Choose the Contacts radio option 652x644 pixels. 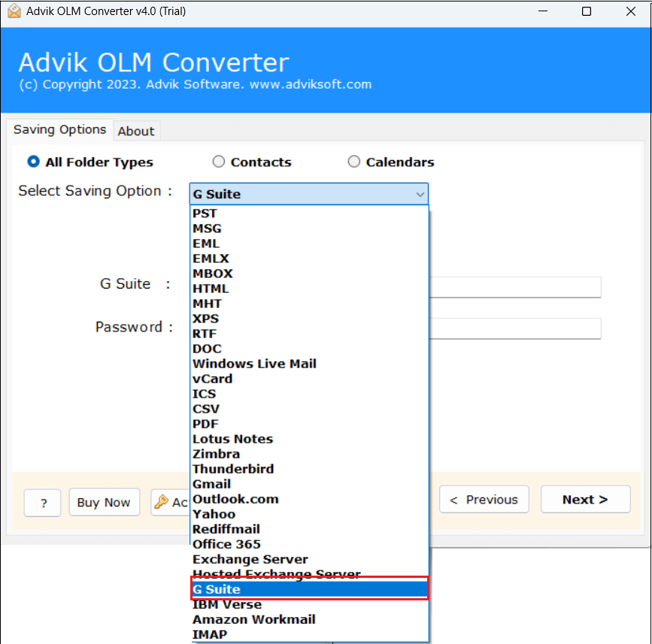coord(219,162)
